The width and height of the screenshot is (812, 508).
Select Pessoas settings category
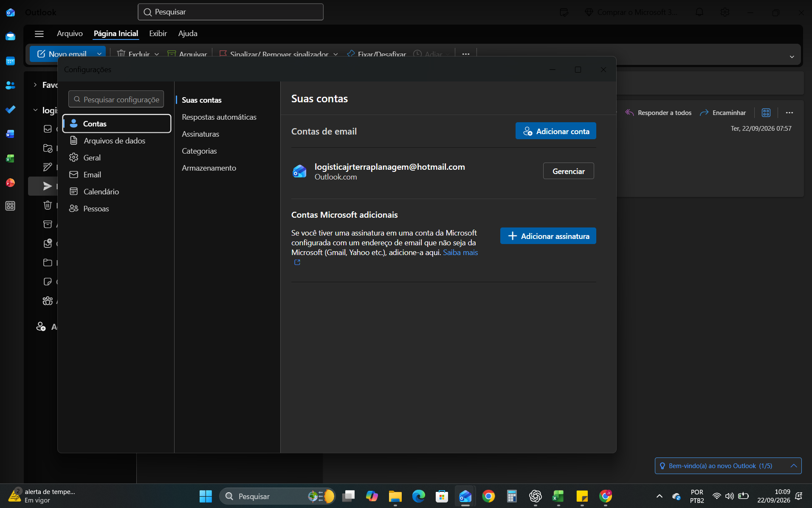(x=117, y=208)
